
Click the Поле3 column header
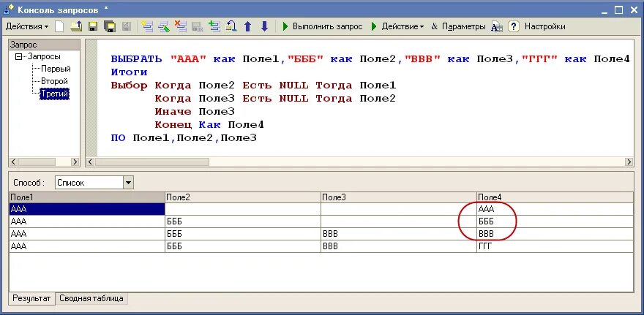[x=399, y=197]
